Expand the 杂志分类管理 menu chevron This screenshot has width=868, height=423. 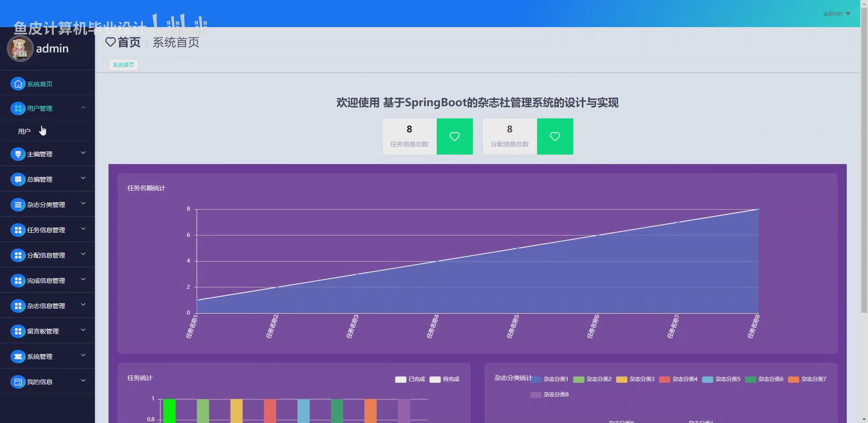pos(83,204)
